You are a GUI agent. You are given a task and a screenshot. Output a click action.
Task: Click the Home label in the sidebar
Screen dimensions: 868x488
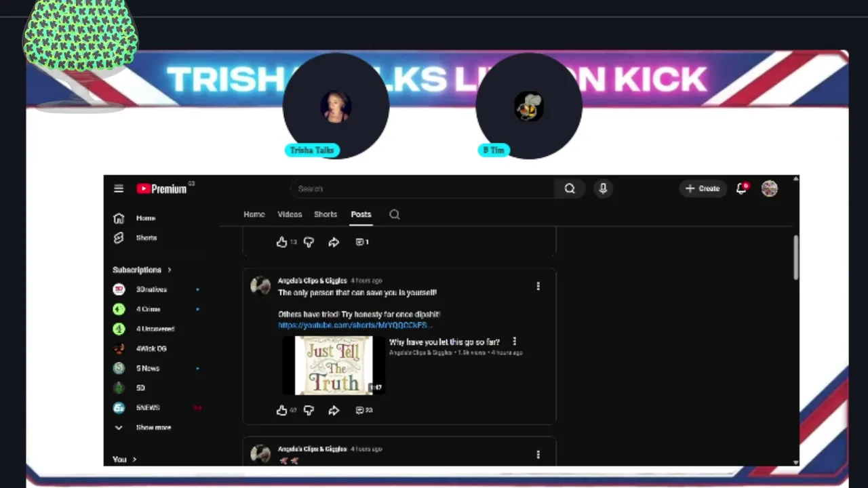(x=146, y=218)
